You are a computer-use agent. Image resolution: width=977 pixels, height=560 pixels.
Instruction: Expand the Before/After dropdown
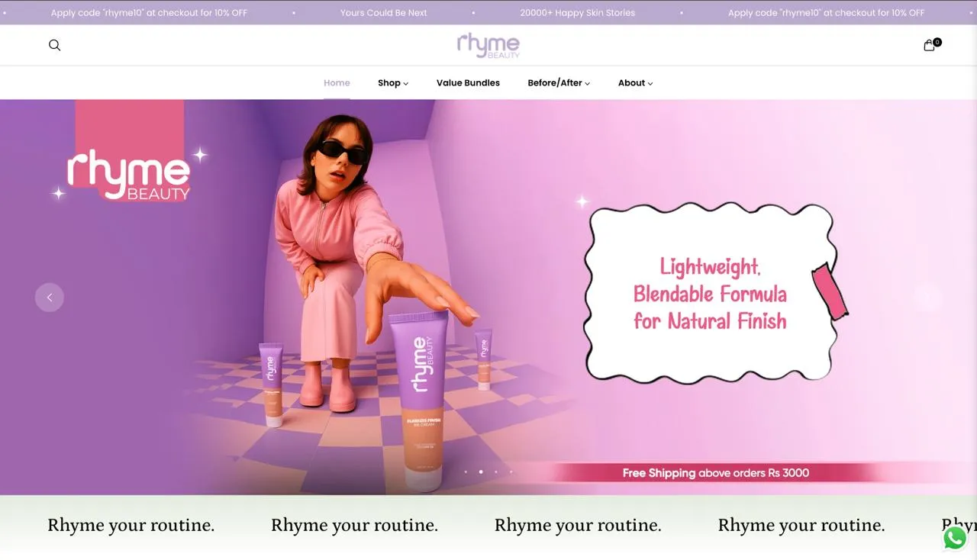(559, 82)
